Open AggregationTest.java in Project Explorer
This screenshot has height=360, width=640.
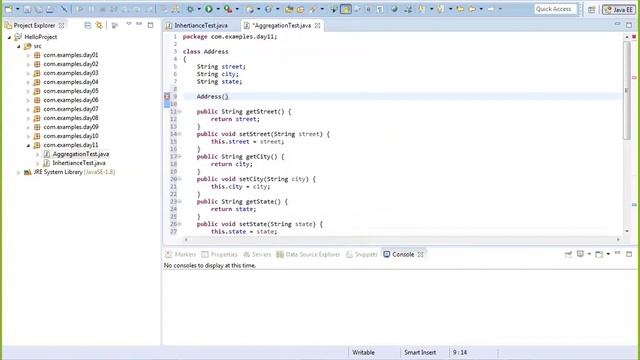click(x=80, y=154)
